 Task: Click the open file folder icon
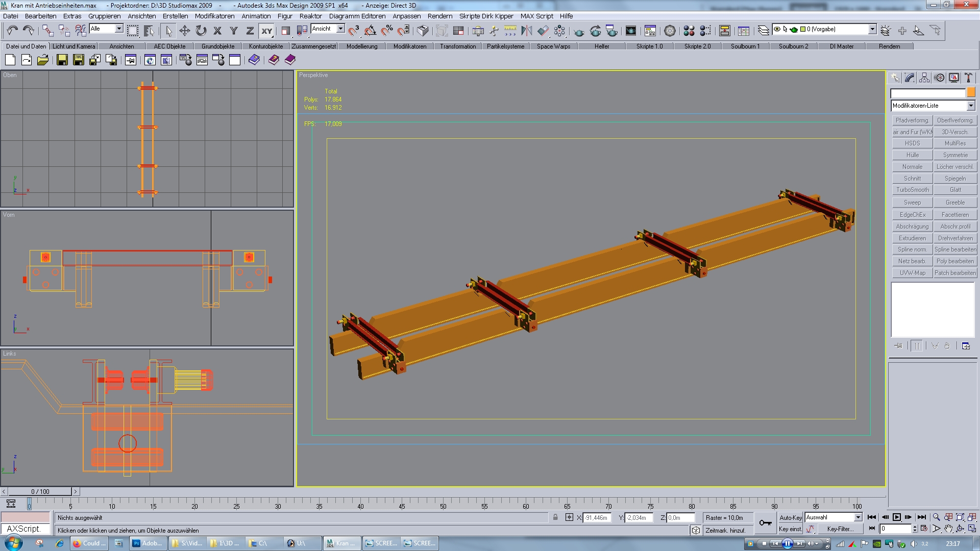click(x=43, y=60)
